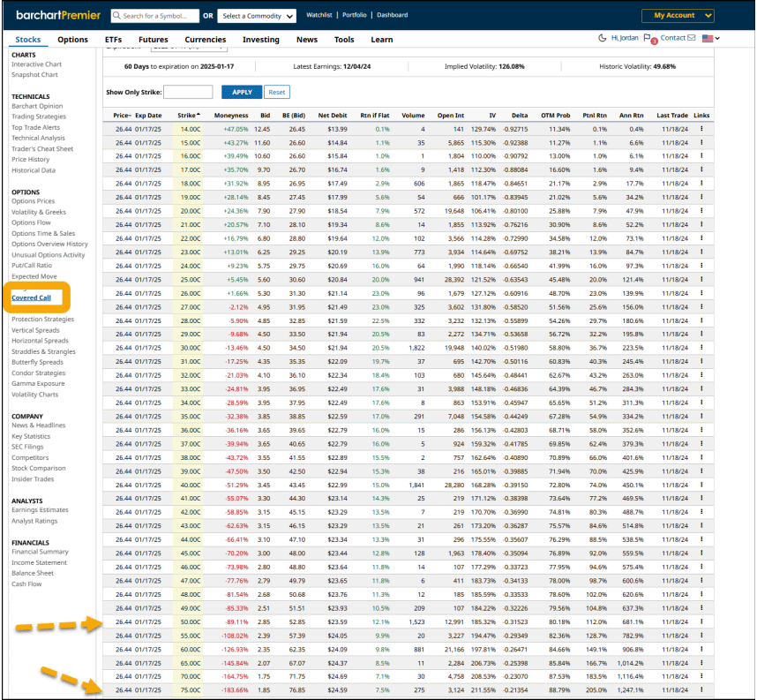Expand the country flag dropdown arrow
Screen dimensions: 757x700
tap(717, 38)
